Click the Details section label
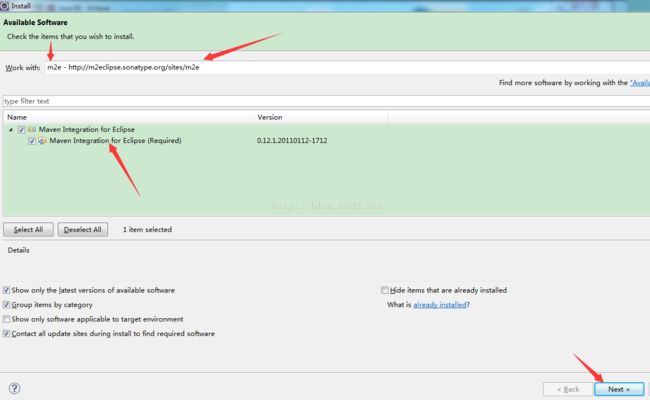This screenshot has height=400, width=650. click(x=19, y=250)
